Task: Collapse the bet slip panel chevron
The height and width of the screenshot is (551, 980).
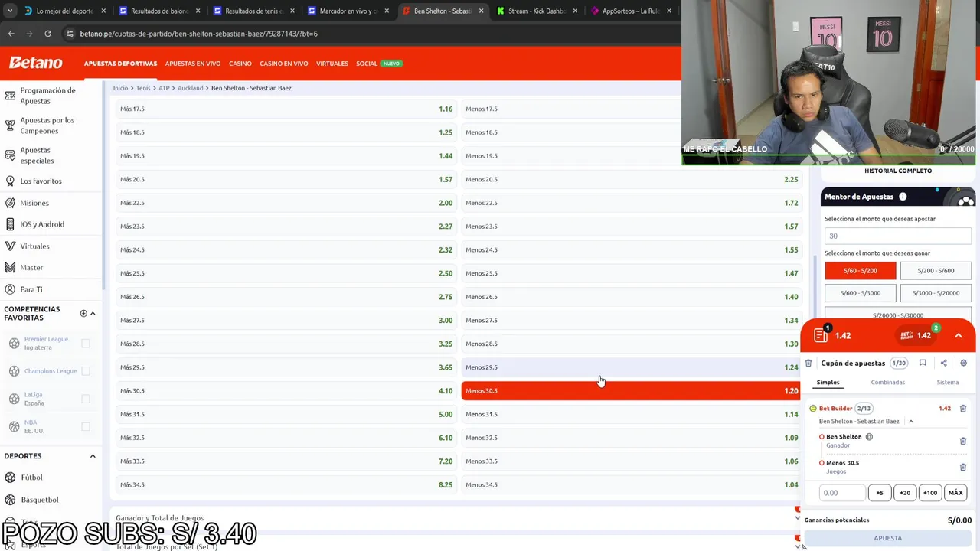Action: (x=958, y=335)
